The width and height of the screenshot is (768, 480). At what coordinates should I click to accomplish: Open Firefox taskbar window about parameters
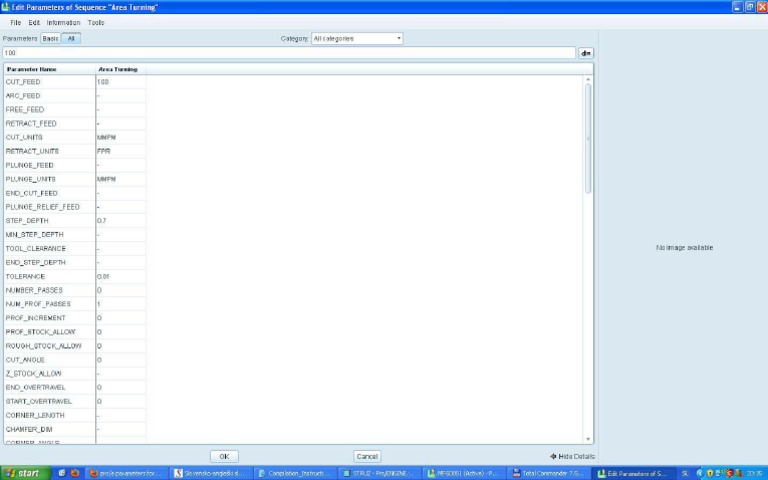(125, 473)
